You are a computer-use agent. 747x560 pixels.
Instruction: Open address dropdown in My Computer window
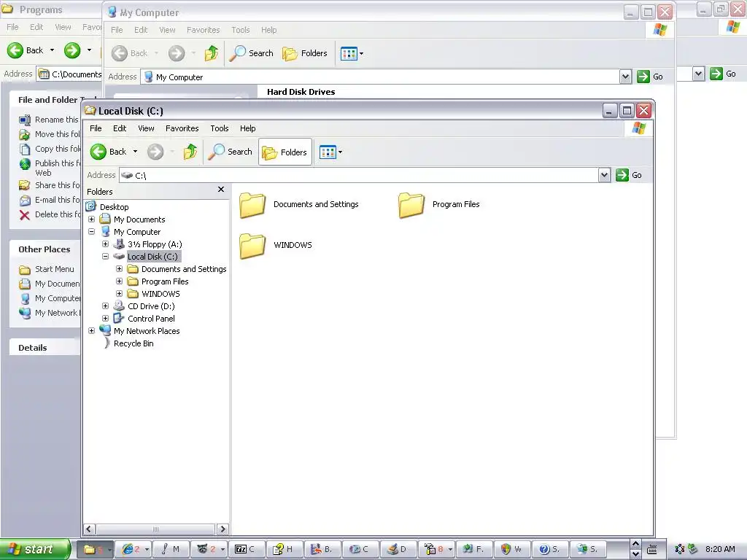click(x=625, y=77)
